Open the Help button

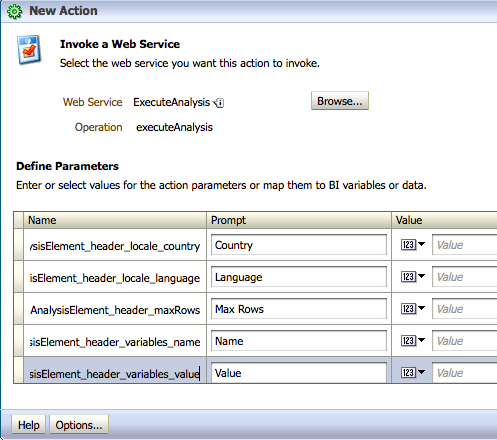point(28,425)
